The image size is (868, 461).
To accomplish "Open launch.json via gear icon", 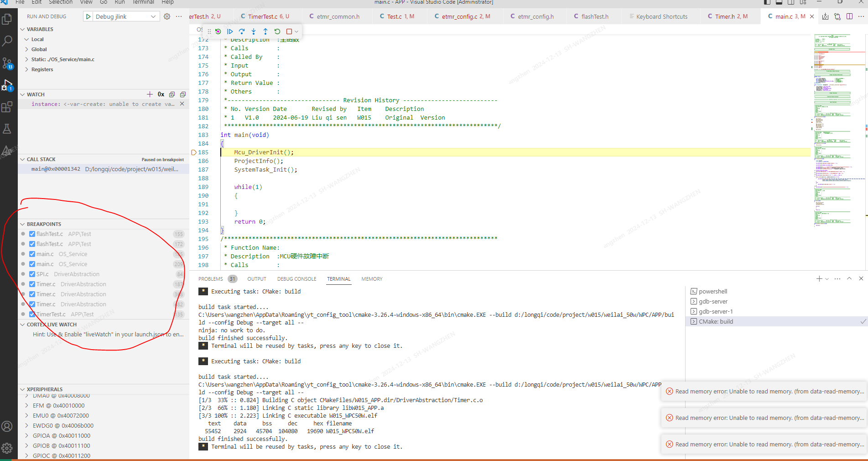I will (167, 16).
